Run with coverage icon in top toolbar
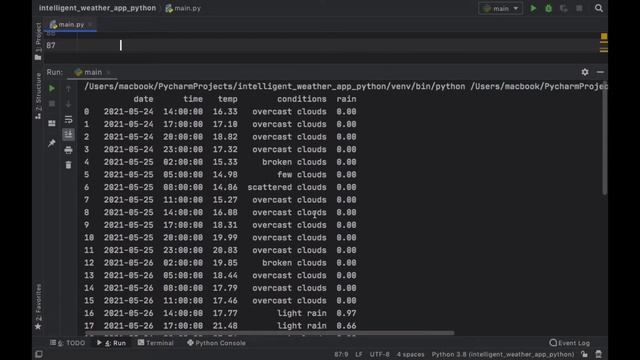 coord(564,8)
